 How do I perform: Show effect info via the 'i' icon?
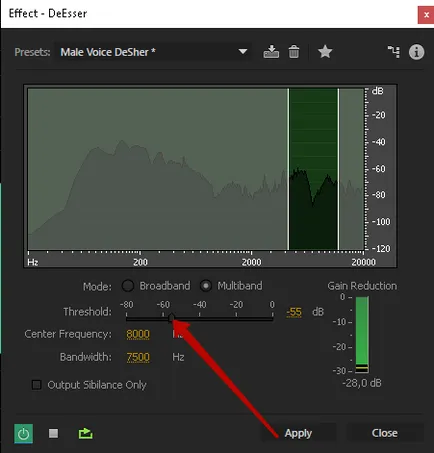pyautogui.click(x=416, y=52)
